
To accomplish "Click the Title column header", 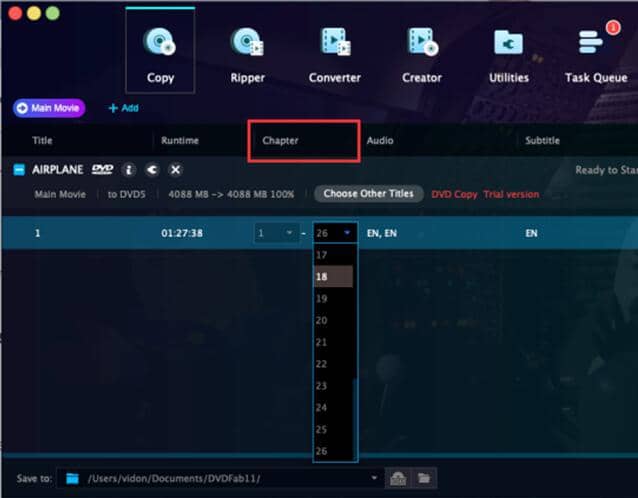I will click(42, 140).
